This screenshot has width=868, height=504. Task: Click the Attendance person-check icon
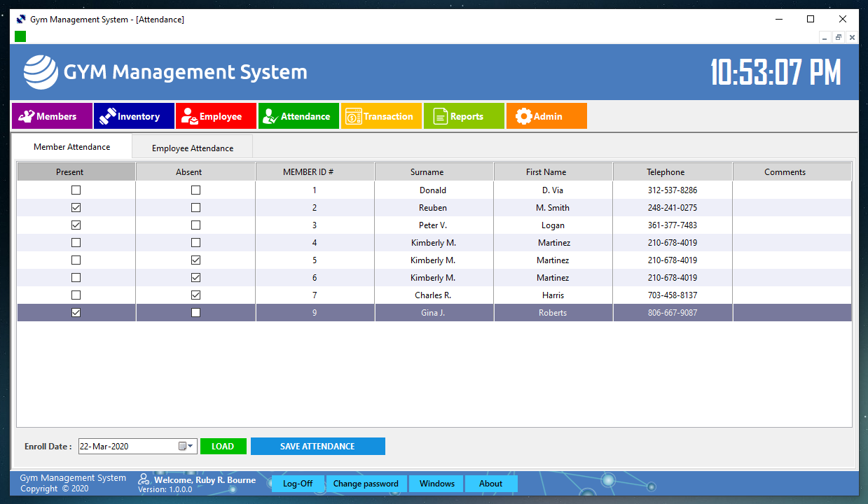[270, 117]
